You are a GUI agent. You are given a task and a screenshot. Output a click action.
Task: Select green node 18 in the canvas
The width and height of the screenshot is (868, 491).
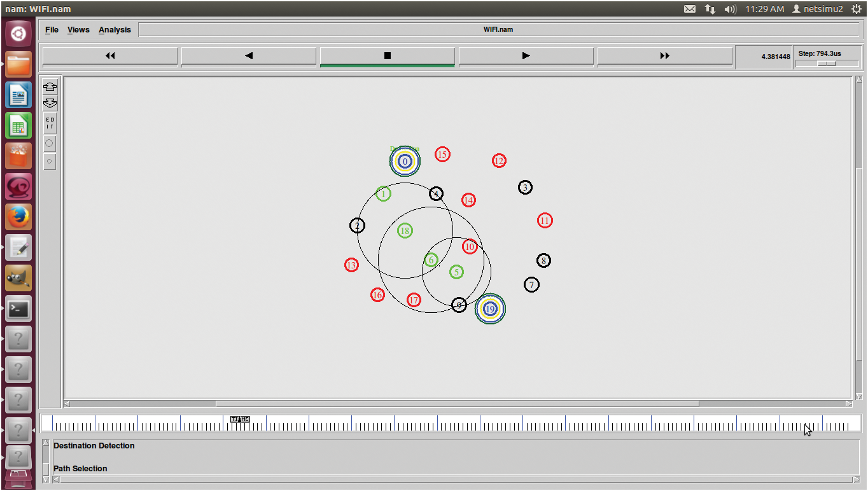pos(405,231)
